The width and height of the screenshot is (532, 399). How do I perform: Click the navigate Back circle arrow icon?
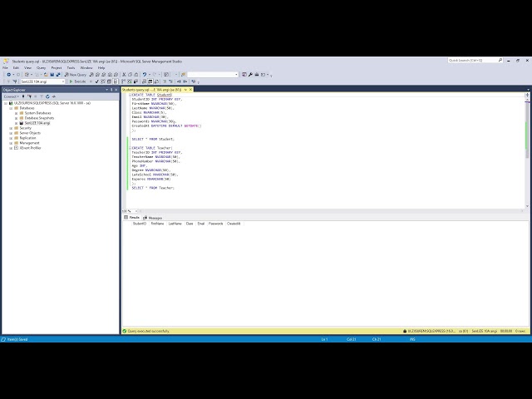click(x=9, y=75)
